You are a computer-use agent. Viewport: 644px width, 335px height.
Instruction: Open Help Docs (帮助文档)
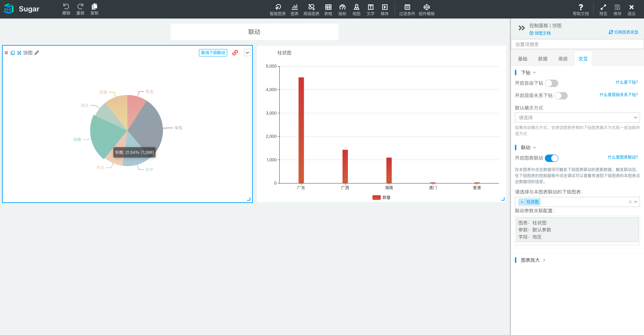(581, 10)
